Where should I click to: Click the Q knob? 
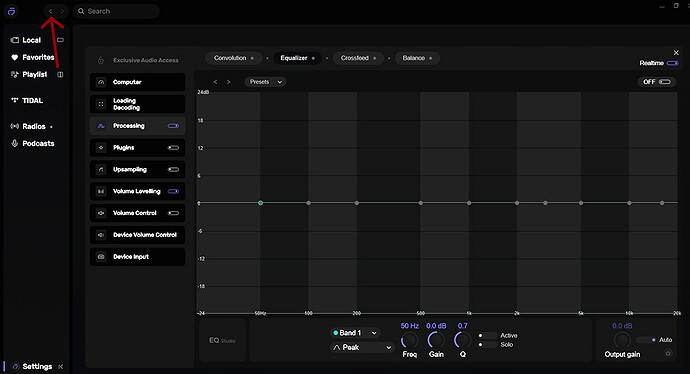pos(462,340)
